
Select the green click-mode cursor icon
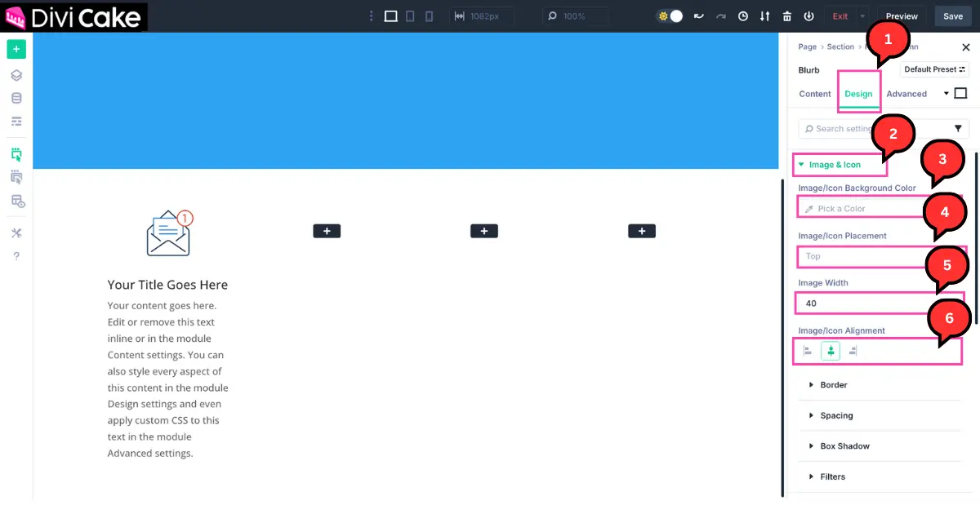[x=16, y=154]
